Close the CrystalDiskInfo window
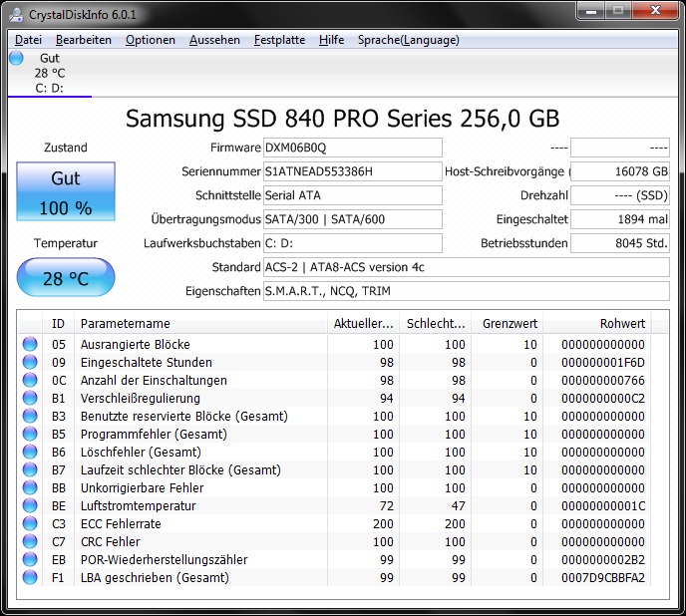The height and width of the screenshot is (616, 686). tap(655, 11)
